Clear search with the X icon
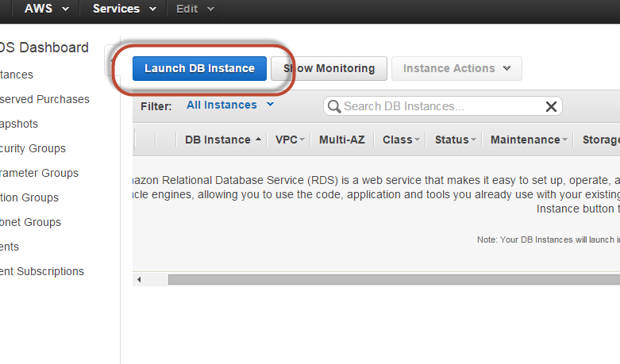Screen dimensions: 620x364 click(x=551, y=106)
